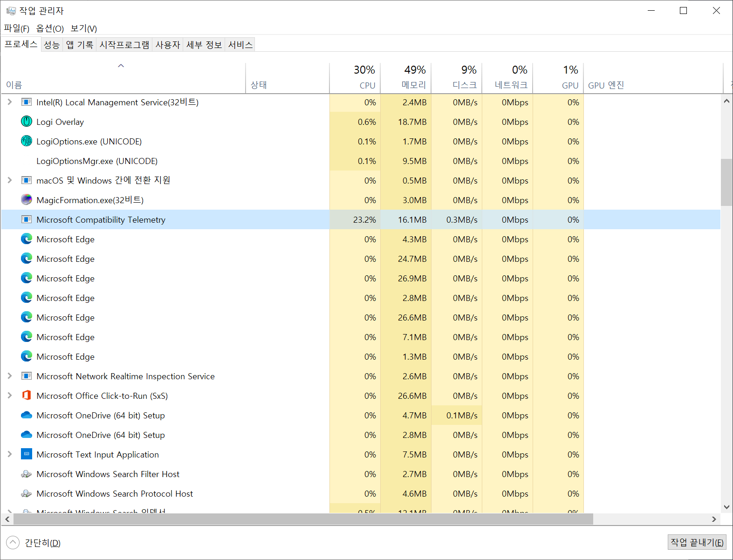This screenshot has height=560, width=733.
Task: Sort by the 디스크 column header
Action: pyautogui.click(x=457, y=78)
